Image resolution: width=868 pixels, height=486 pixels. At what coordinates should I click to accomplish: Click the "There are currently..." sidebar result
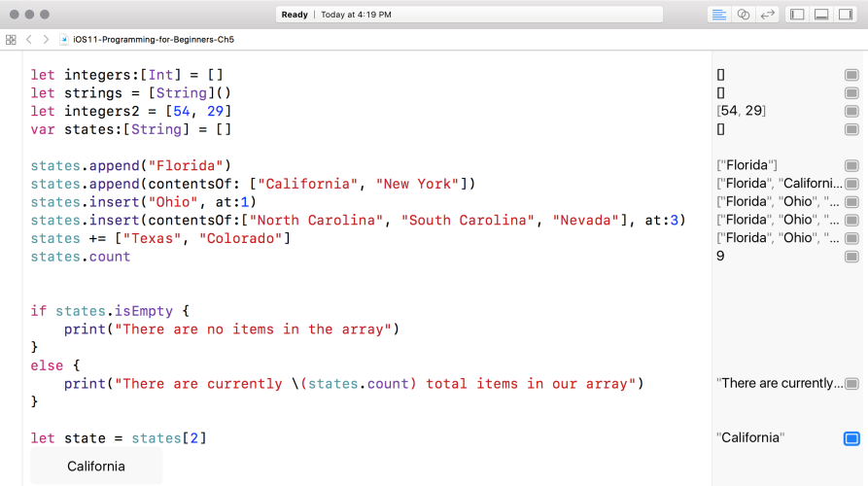(x=780, y=383)
